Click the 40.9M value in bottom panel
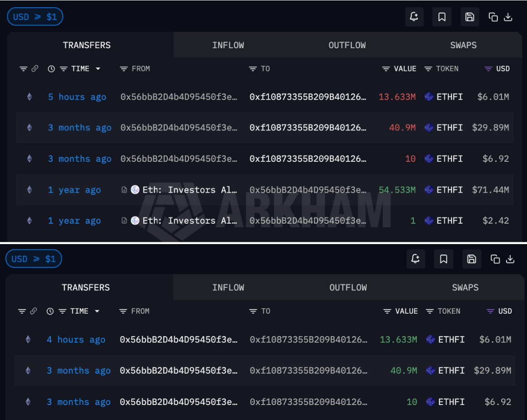This screenshot has width=527, height=420. pos(403,370)
